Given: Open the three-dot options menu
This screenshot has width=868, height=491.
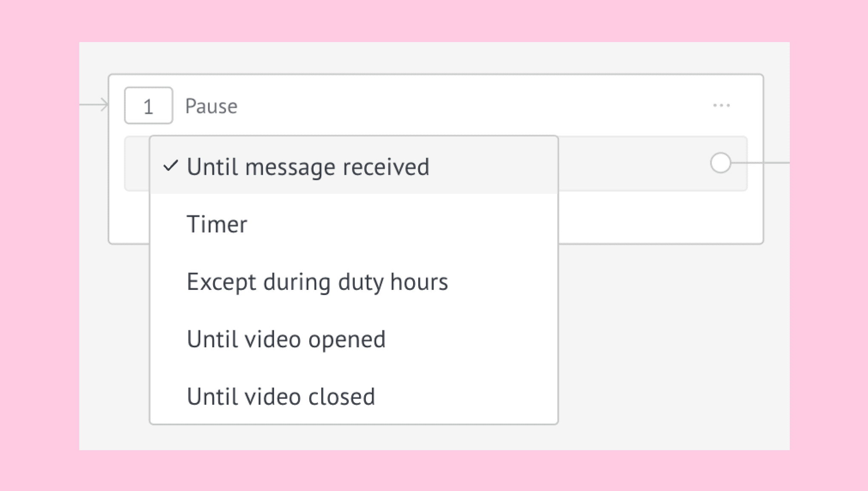Looking at the screenshot, I should 721,105.
